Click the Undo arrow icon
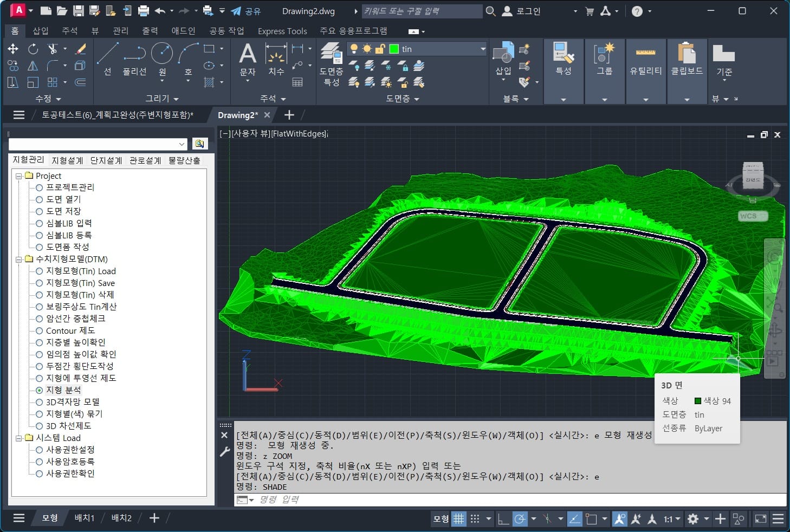 pyautogui.click(x=160, y=10)
